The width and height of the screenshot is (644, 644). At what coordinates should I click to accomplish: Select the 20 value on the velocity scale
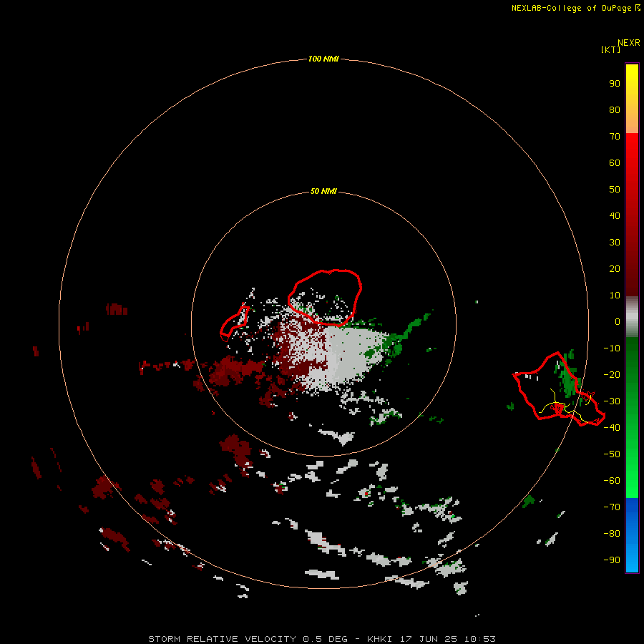point(615,268)
